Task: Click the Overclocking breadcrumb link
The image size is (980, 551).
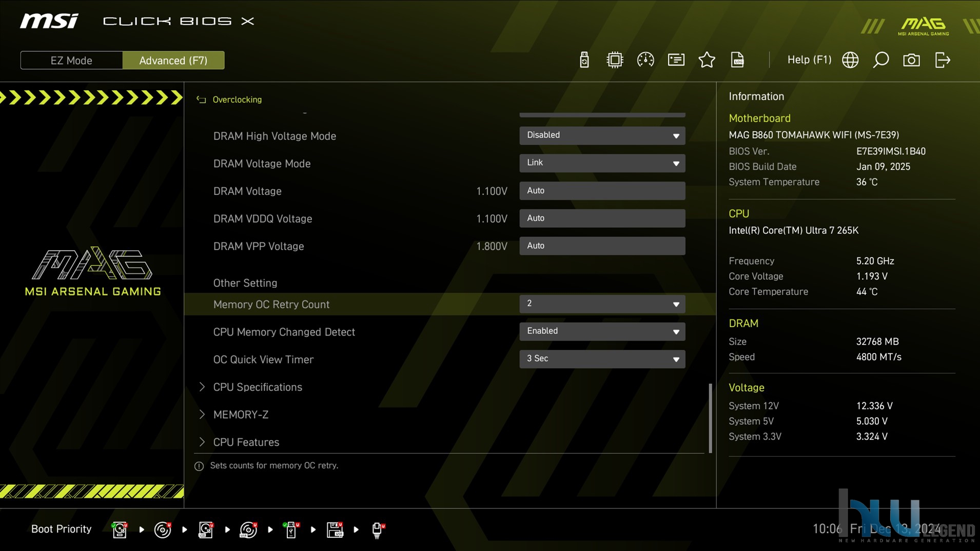Action: point(237,100)
